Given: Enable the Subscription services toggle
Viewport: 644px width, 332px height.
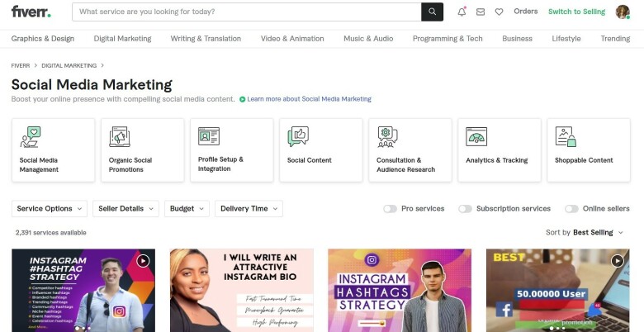Looking at the screenshot, I should point(465,209).
